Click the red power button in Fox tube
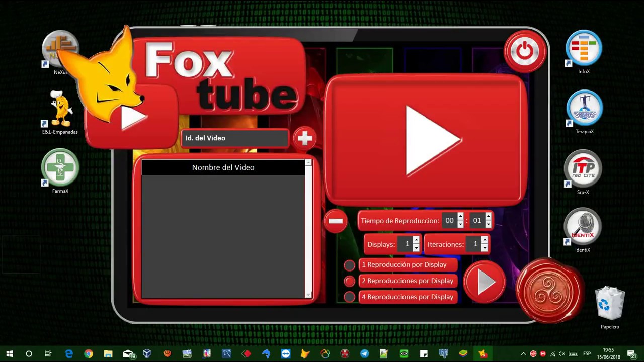Screen dimensions: 644x362 525,51
